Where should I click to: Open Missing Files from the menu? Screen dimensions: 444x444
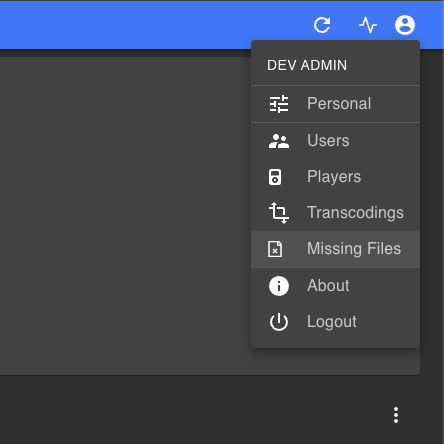[x=335, y=249]
